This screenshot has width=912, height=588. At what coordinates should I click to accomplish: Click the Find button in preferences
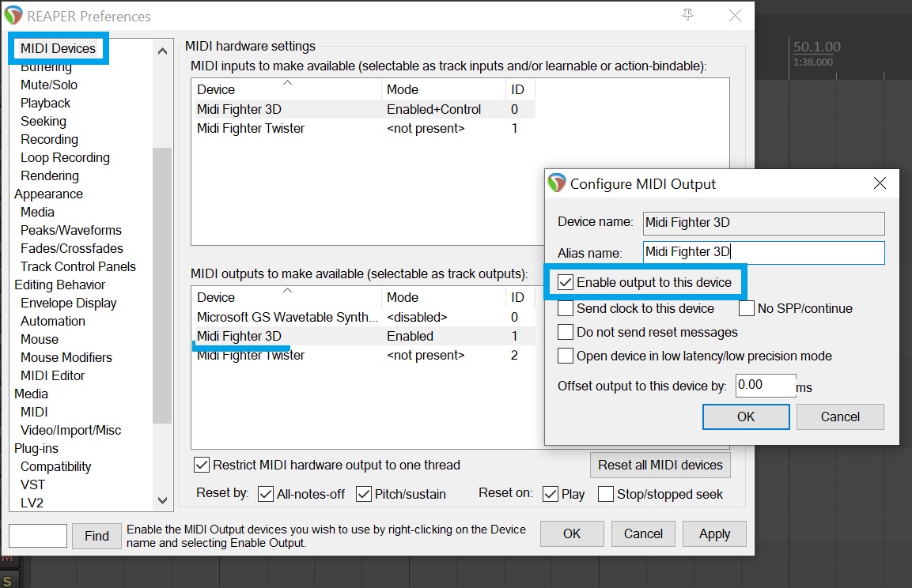click(96, 536)
